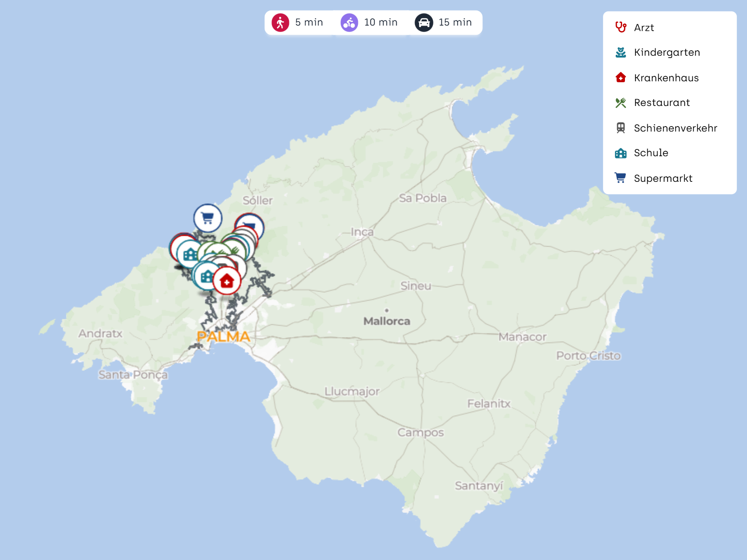Open the standalone supermarket cart map marker

pyautogui.click(x=208, y=218)
